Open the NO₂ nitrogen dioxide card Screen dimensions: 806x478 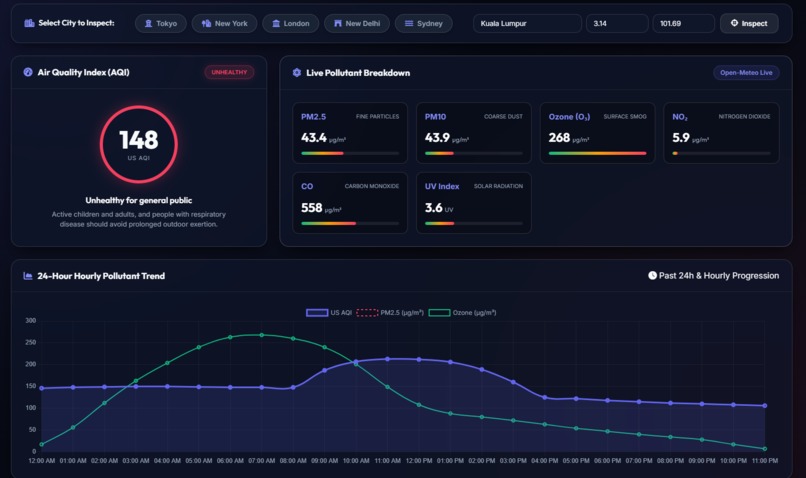pos(721,133)
